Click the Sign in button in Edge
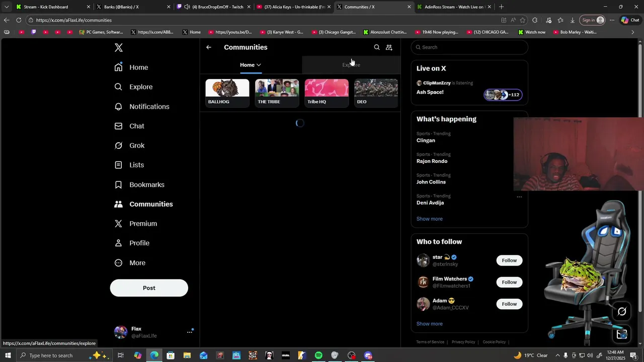The height and width of the screenshot is (362, 644). pos(592,20)
